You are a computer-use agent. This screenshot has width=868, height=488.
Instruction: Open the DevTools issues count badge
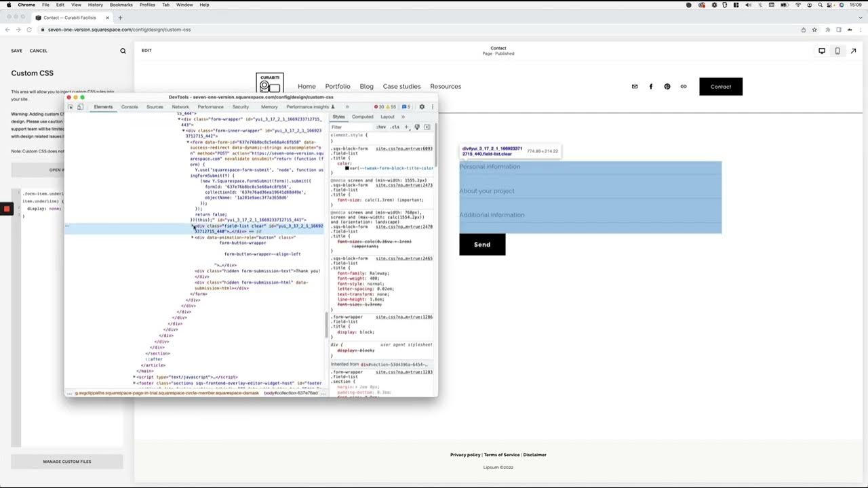(x=406, y=107)
